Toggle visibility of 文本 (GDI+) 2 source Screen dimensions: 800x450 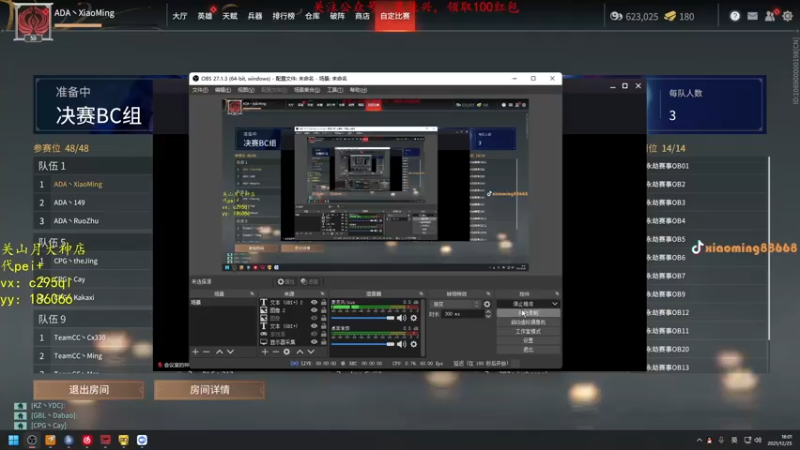[314, 303]
